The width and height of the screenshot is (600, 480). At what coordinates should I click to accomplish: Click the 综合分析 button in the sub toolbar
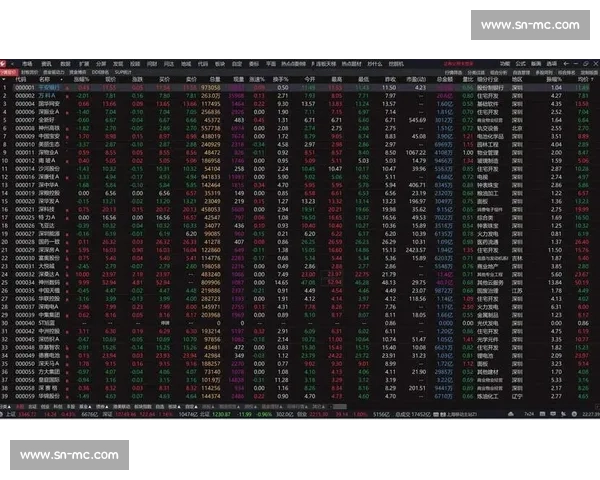pos(498,72)
